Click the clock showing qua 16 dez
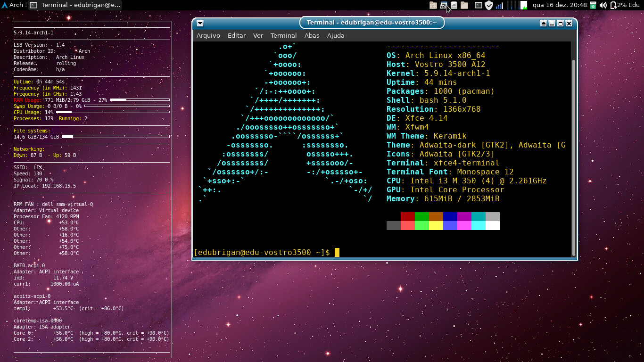Screen dimensions: 644x362 pyautogui.click(x=560, y=5)
